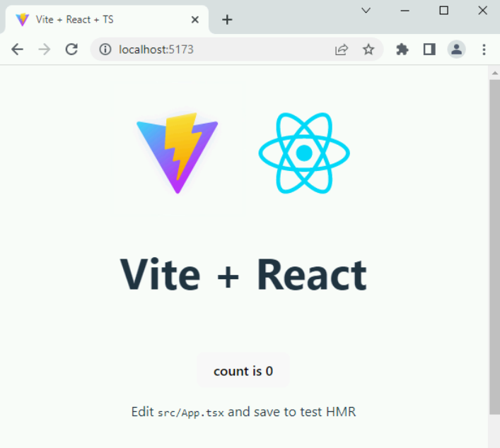Viewport: 500px width, 448px height.
Task: Bookmark this tab with the star icon
Action: [368, 49]
